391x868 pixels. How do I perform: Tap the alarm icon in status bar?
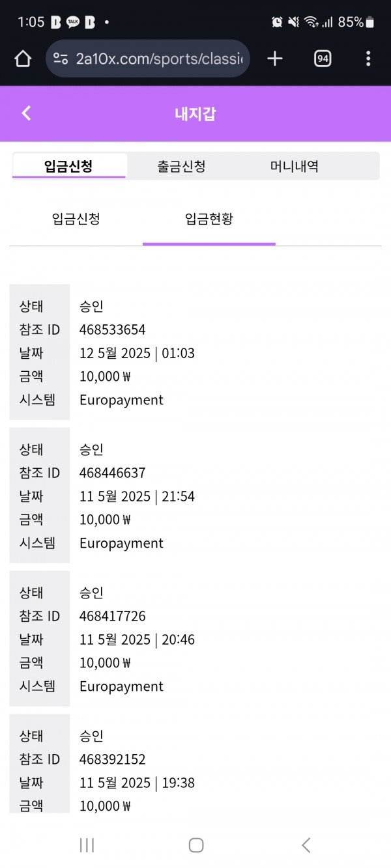pyautogui.click(x=277, y=22)
